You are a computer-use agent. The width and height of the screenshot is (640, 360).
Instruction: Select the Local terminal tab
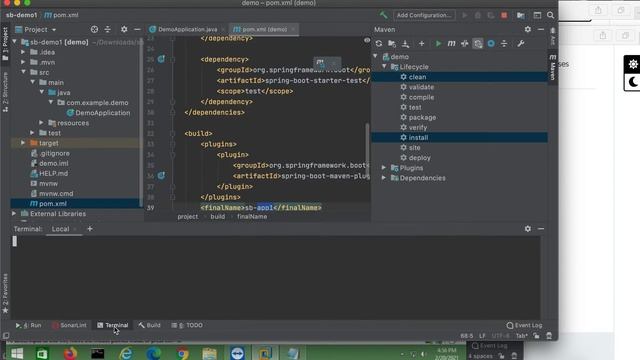(x=60, y=229)
